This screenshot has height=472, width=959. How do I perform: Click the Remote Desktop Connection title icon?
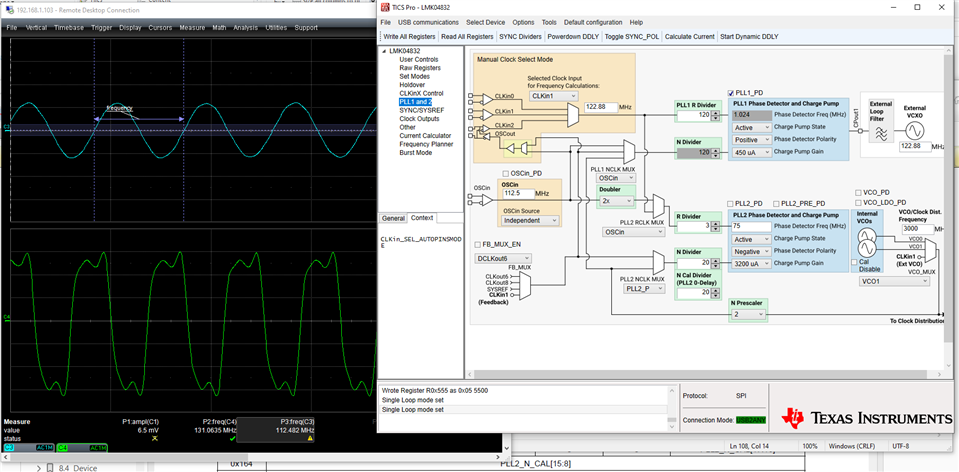(x=8, y=10)
